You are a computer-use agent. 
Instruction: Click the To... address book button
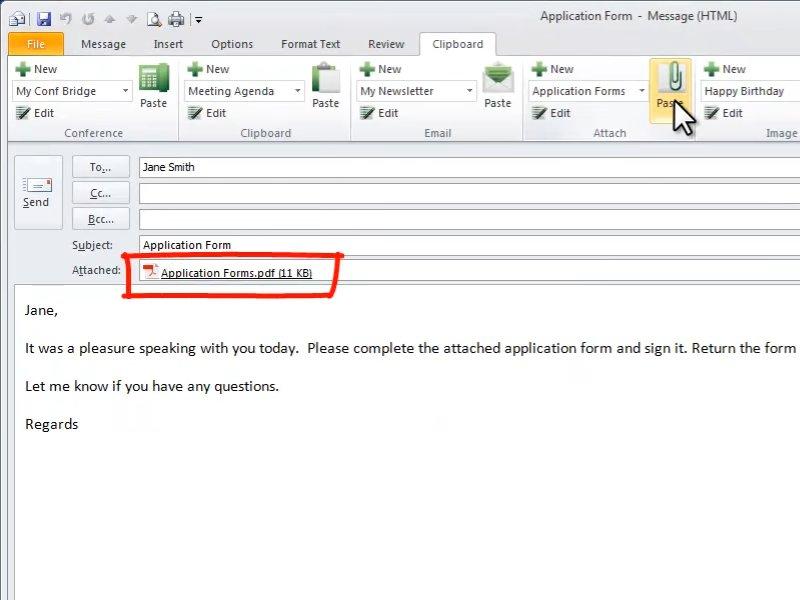click(x=101, y=167)
